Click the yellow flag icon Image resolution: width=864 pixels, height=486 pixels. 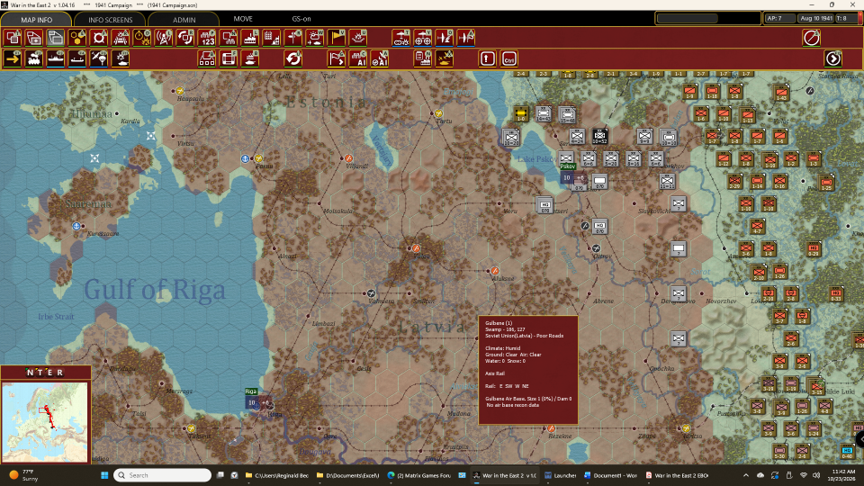337,38
